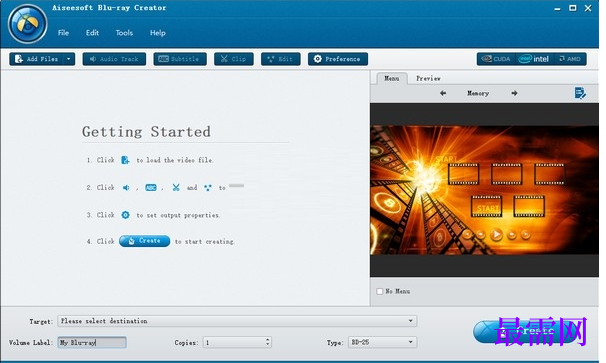Image resolution: width=606 pixels, height=363 pixels.
Task: Click the menu template preview image
Action: coord(484,190)
